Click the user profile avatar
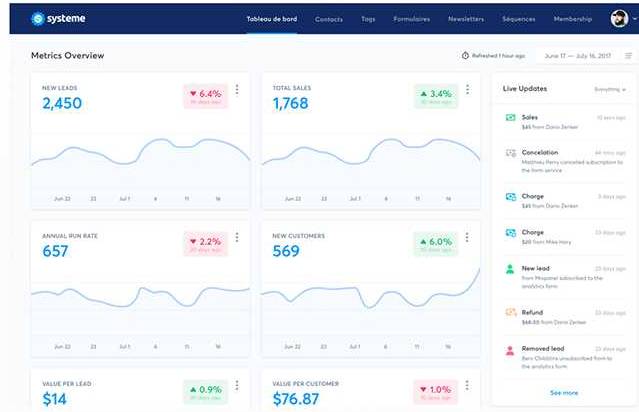Viewport: 639px width, 412px height. [x=619, y=19]
